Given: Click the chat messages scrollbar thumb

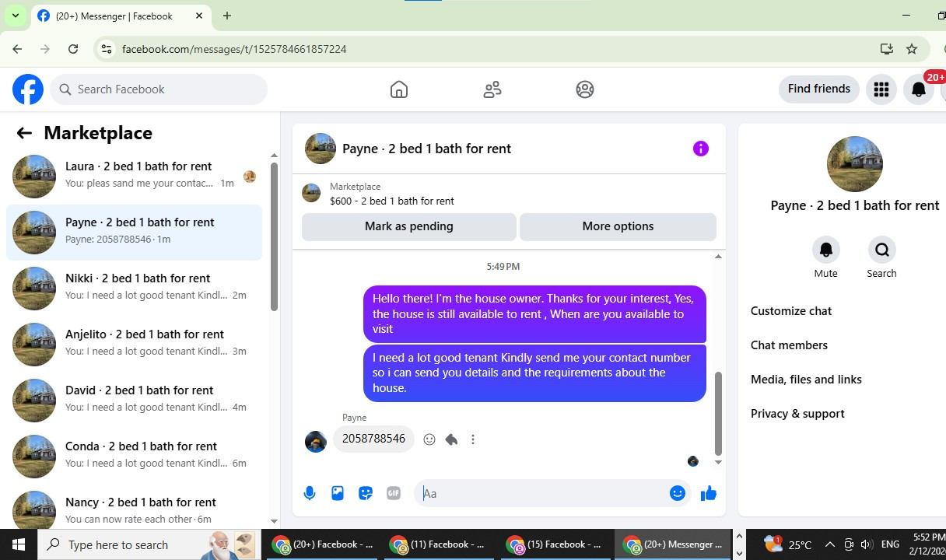Looking at the screenshot, I should pos(718,413).
